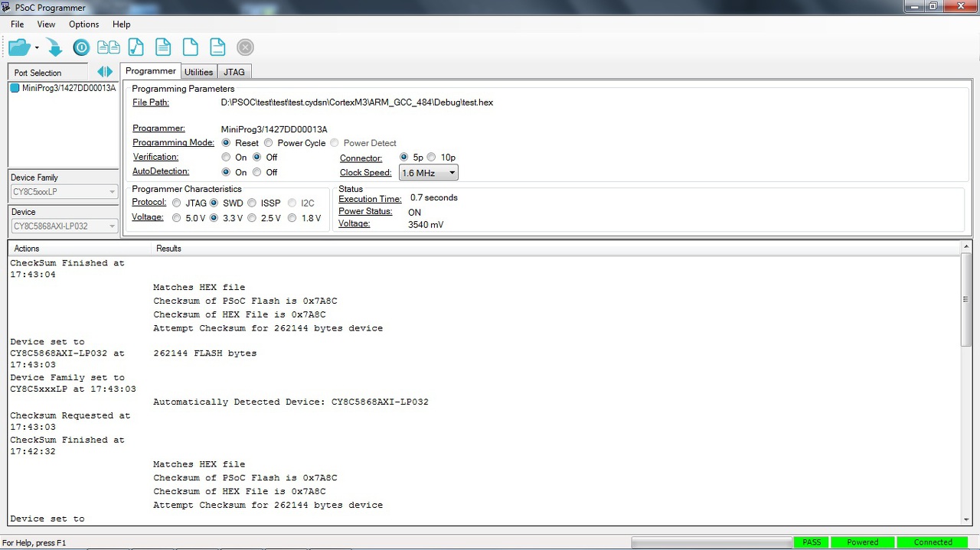
Task: Choose the 5p connector option
Action: (x=403, y=158)
